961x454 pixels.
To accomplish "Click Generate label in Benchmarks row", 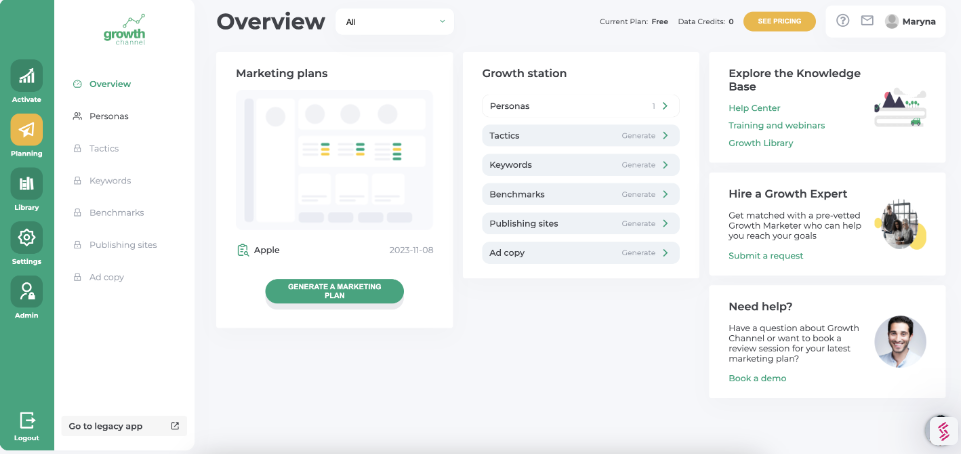I will click(x=639, y=194).
